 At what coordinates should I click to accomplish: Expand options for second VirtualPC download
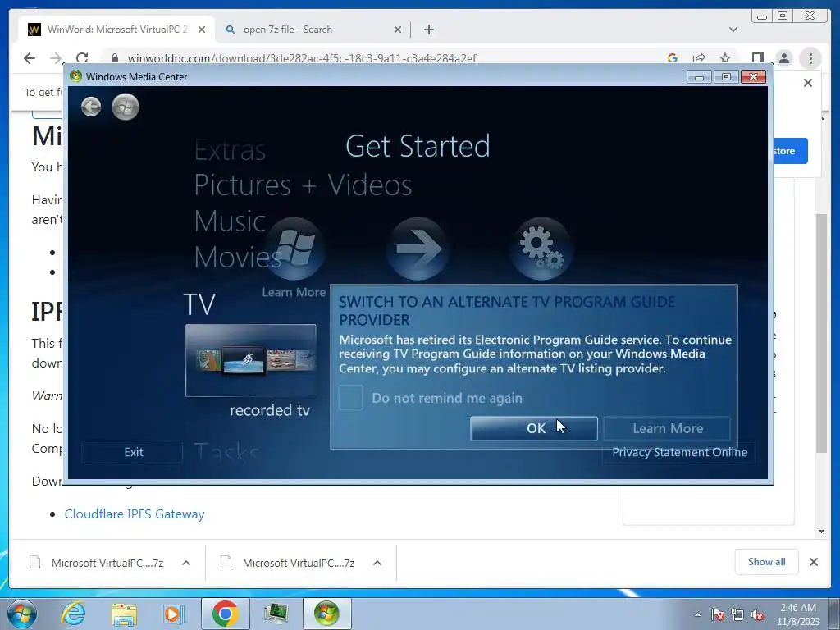point(377,563)
